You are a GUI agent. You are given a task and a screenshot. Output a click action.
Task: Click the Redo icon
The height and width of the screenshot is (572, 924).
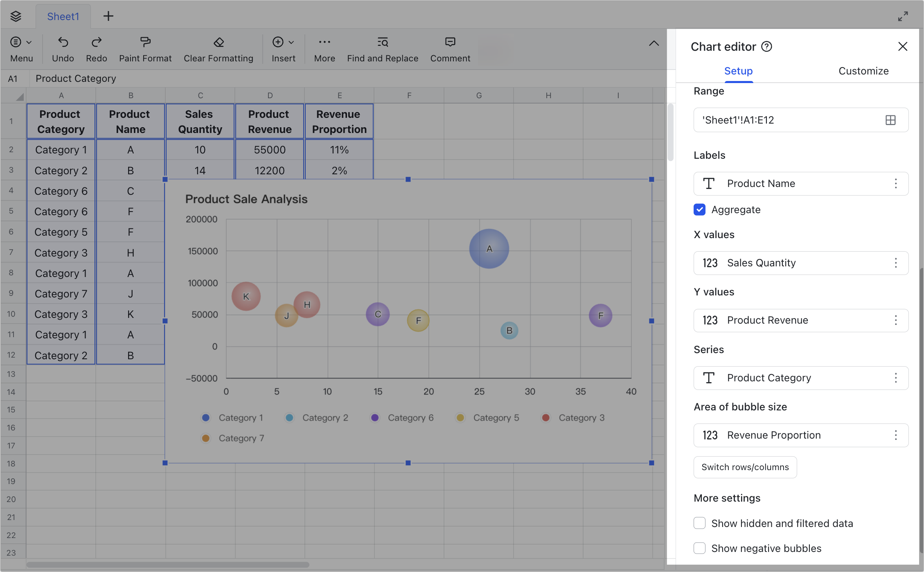(96, 42)
